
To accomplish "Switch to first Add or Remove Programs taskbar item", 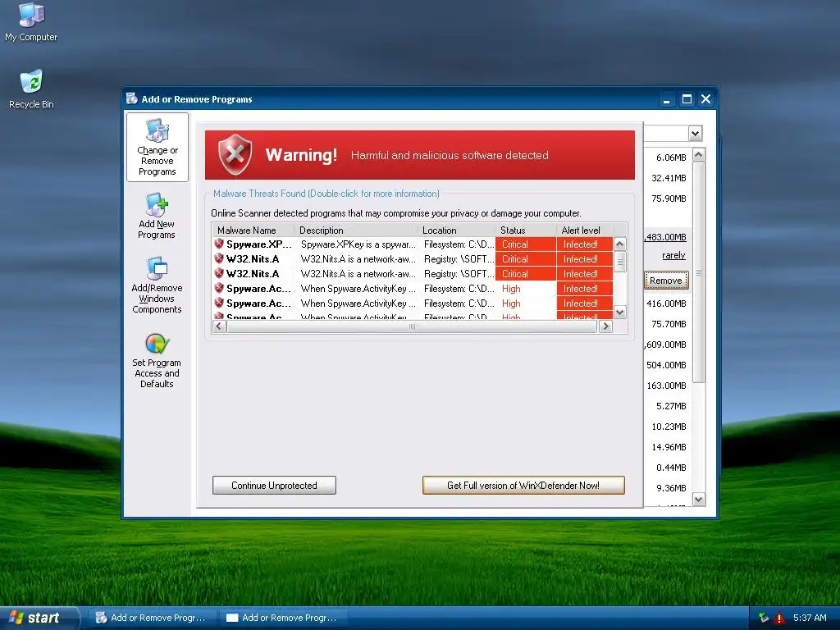I will coord(151,618).
